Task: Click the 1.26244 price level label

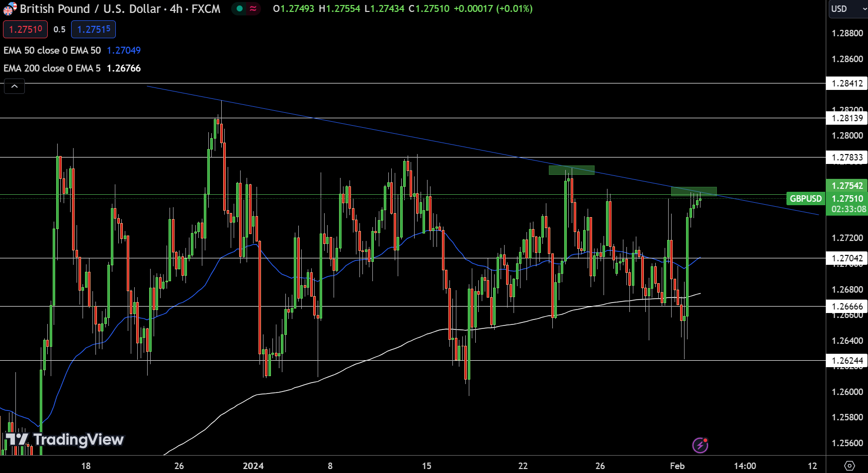Action: 847,360
